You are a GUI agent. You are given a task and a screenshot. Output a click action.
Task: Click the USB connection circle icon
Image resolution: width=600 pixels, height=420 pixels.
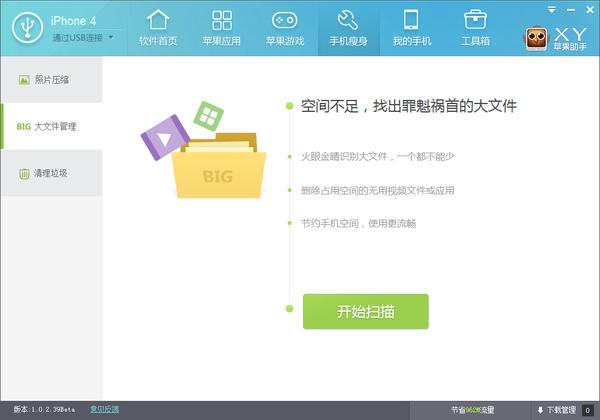click(x=27, y=28)
